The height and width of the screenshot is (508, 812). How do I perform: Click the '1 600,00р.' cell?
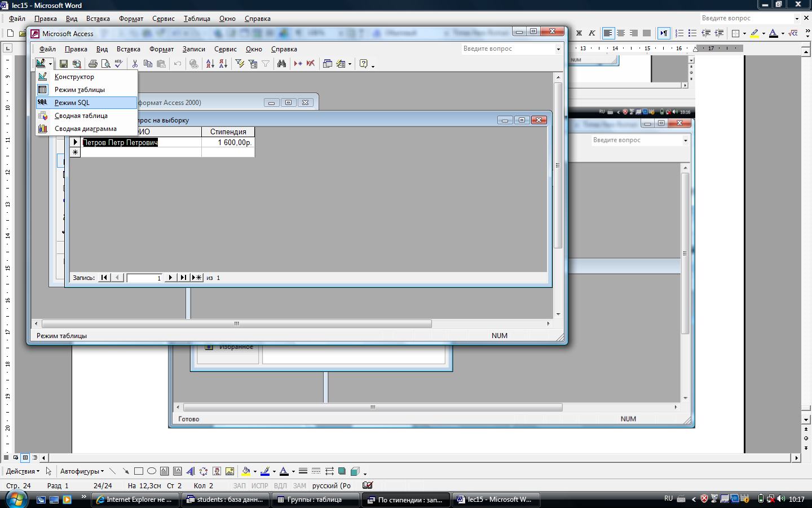tap(228, 143)
